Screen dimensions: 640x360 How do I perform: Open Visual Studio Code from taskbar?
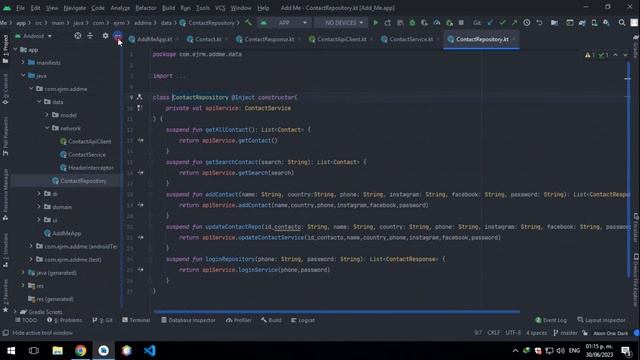(x=150, y=351)
